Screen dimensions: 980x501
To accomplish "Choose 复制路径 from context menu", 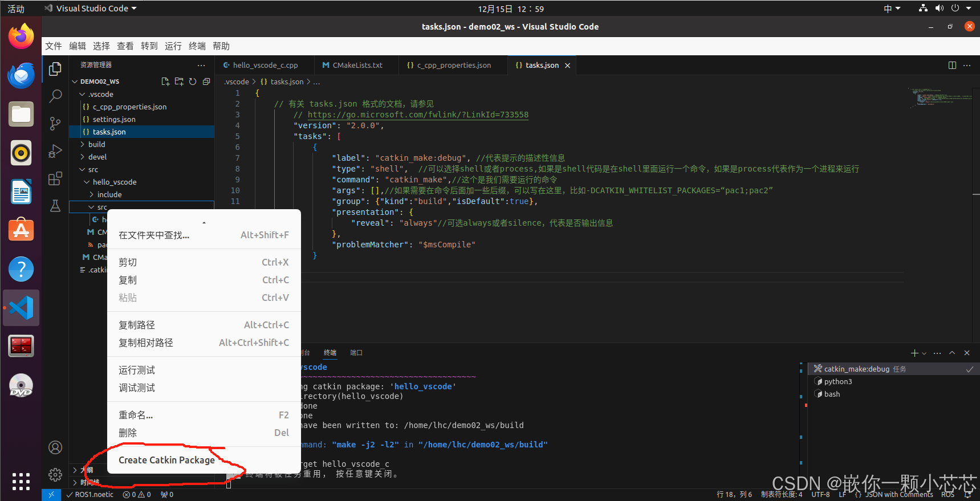I will [204, 325].
